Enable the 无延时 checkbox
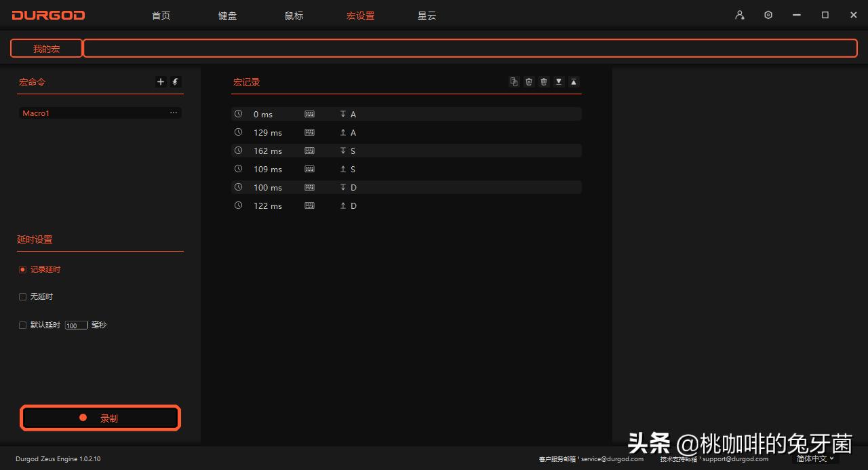868x470 pixels. coord(22,296)
